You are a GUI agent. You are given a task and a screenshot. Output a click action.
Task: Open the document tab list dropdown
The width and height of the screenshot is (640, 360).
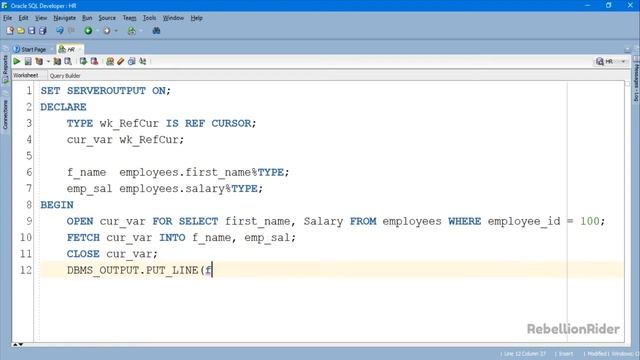coord(627,50)
